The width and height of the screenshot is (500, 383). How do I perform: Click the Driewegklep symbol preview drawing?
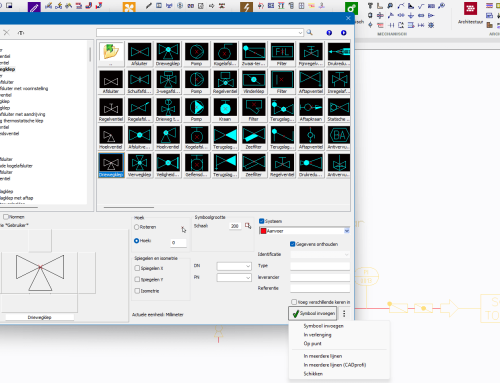40,273
